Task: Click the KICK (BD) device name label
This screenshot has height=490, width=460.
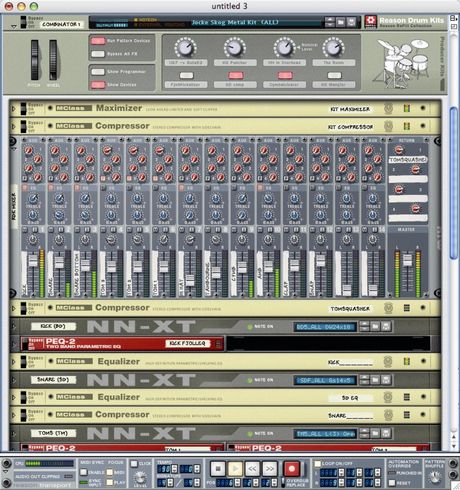Action: pyautogui.click(x=53, y=326)
